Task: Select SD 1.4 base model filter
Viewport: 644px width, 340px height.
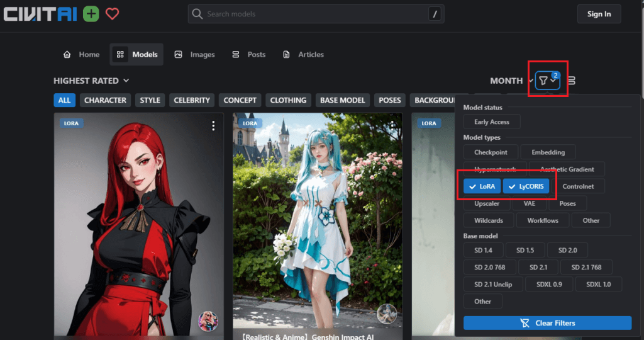Action: click(484, 250)
